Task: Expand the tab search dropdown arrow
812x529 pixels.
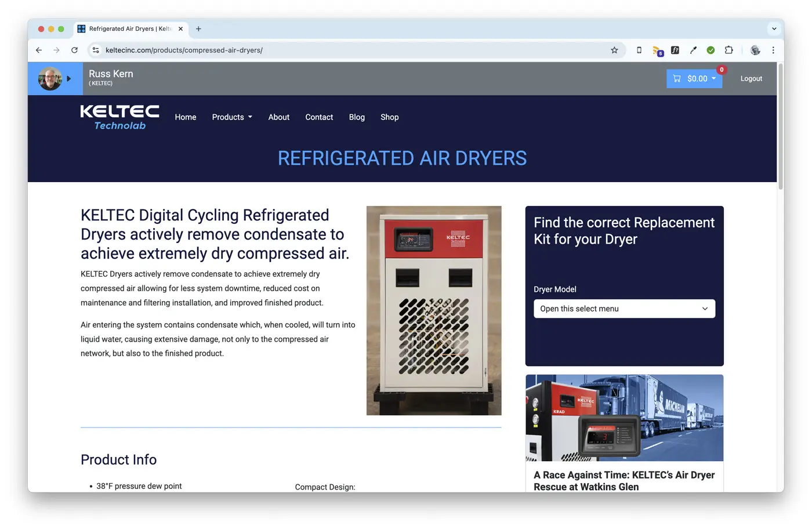Action: point(774,28)
